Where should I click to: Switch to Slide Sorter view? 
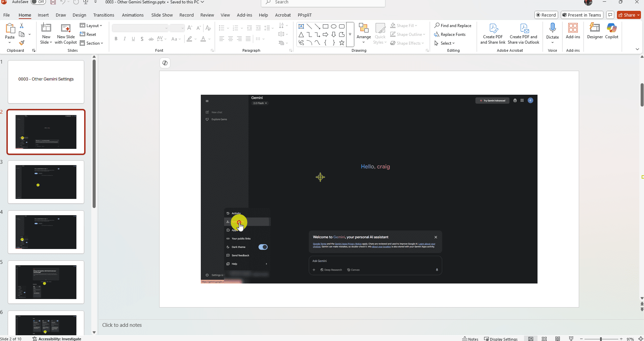544,339
